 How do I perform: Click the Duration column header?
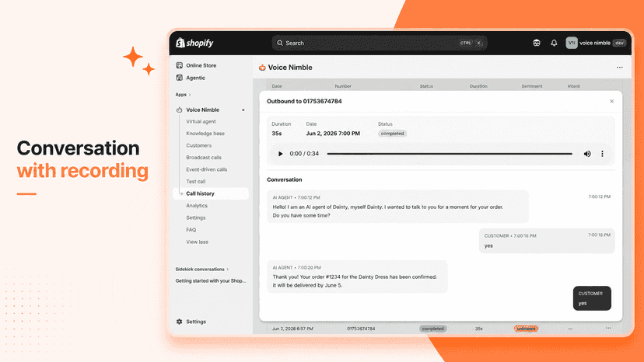click(x=478, y=86)
